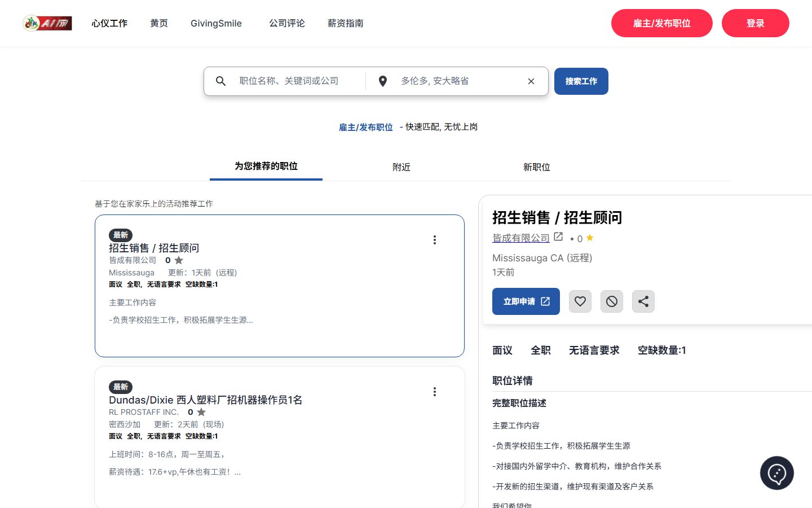Click 完整职位描述 heading
This screenshot has height=508, width=812.
pyautogui.click(x=519, y=403)
